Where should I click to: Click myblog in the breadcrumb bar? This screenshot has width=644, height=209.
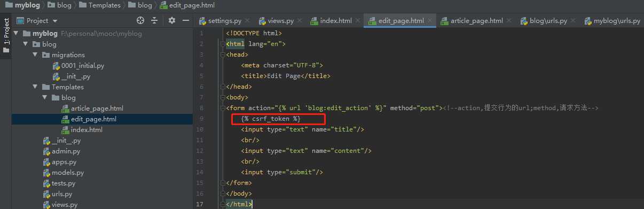point(28,5)
